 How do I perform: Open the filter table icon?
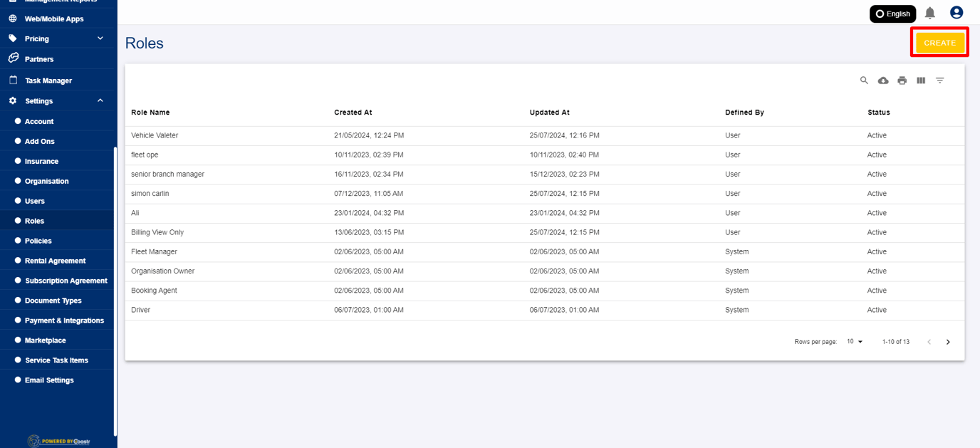pyautogui.click(x=940, y=80)
